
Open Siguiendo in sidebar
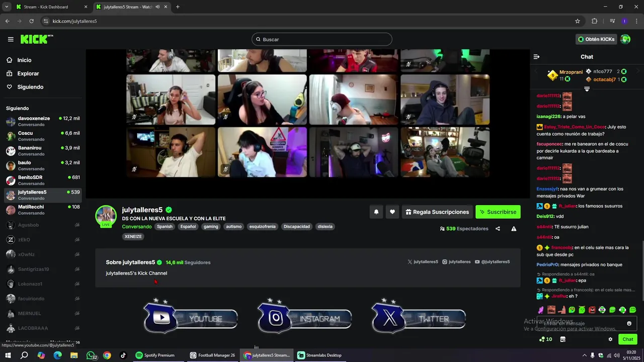point(30,87)
